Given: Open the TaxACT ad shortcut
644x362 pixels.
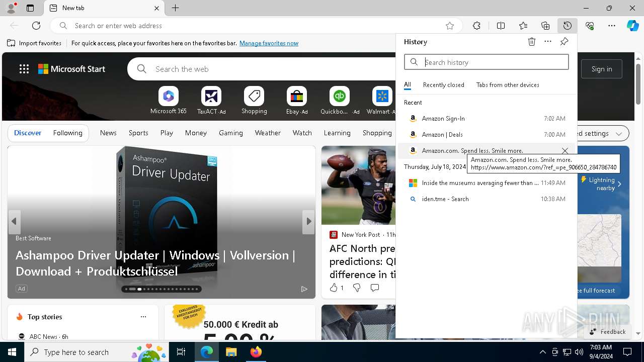Looking at the screenshot, I should 211,101.
